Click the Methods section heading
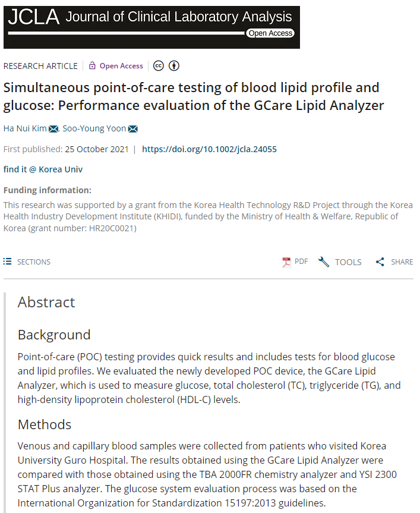The width and height of the screenshot is (420, 513). (x=45, y=424)
